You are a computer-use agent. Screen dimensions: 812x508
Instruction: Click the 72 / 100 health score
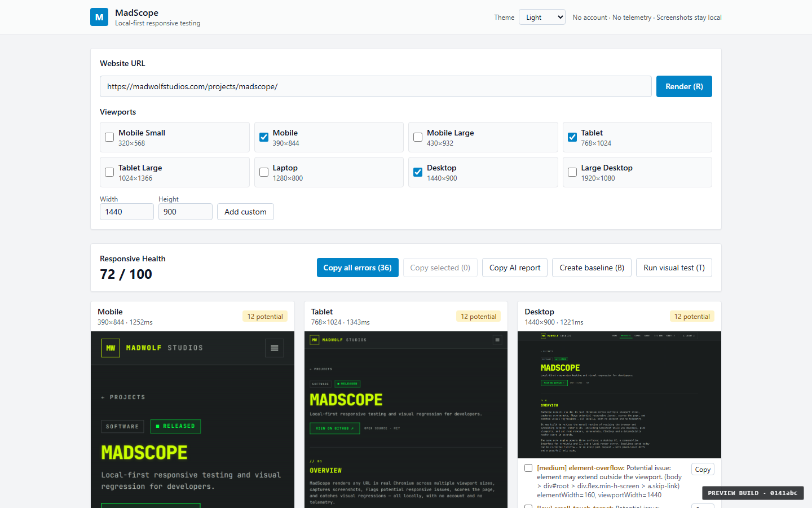click(x=126, y=274)
